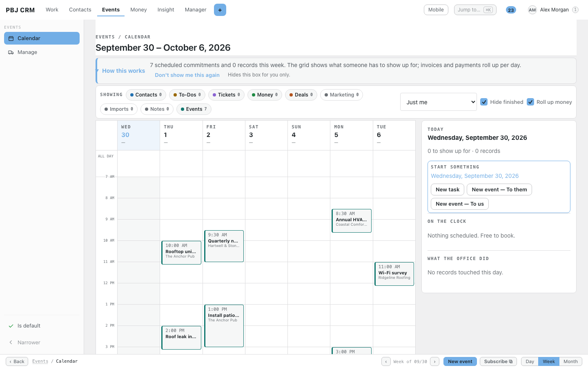Open the Events tab
The width and height of the screenshot is (588, 368).
coord(111,9)
